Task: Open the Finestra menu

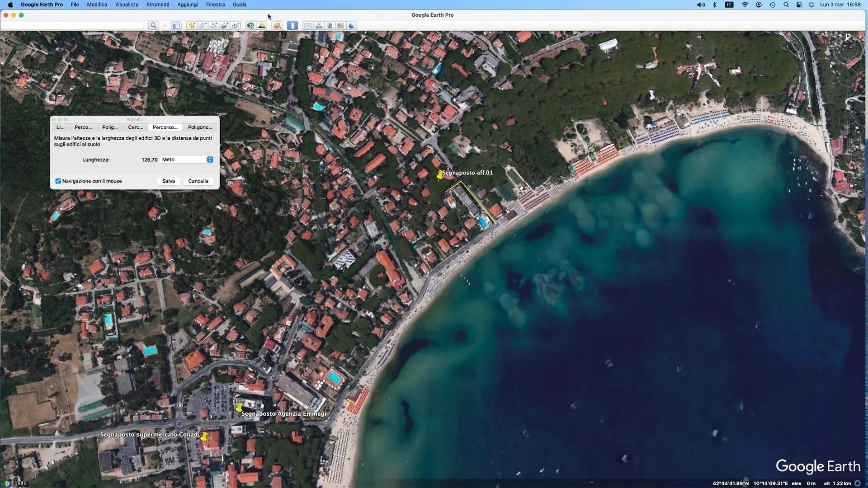Action: pos(215,5)
